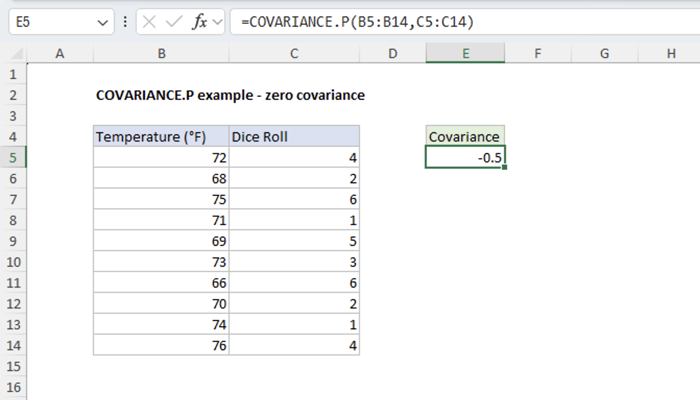The image size is (700, 400).
Task: Select dice roll cell in row 12
Action: pos(294,304)
